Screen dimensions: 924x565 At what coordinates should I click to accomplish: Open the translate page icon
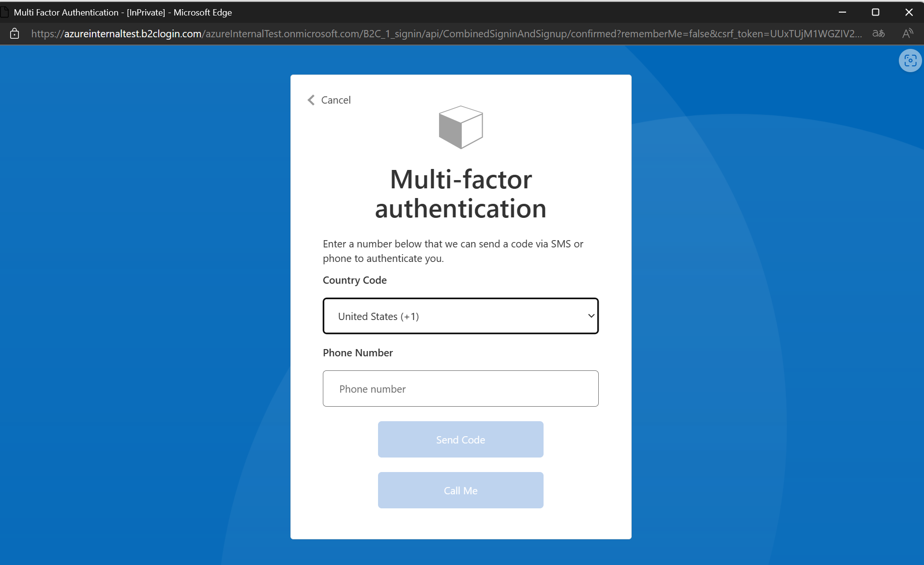(879, 33)
